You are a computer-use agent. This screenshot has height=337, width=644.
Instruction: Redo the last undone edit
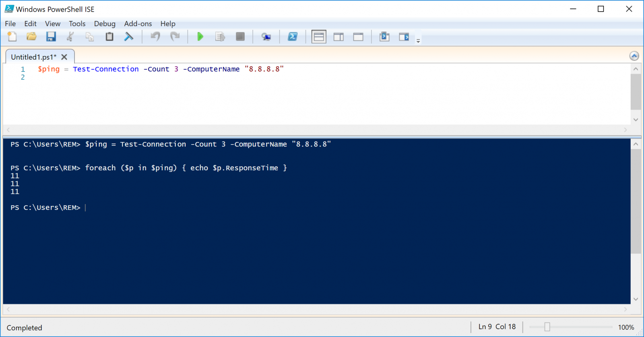(x=175, y=37)
